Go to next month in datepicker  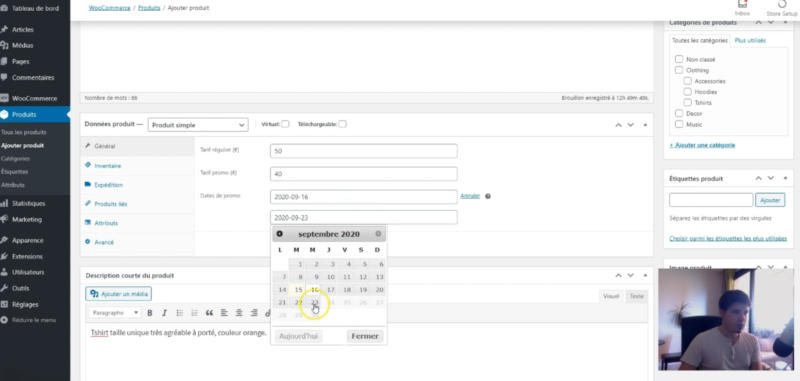coord(378,234)
